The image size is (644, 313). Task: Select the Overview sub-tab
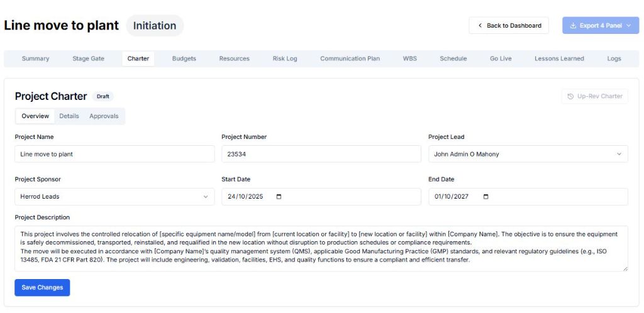35,116
